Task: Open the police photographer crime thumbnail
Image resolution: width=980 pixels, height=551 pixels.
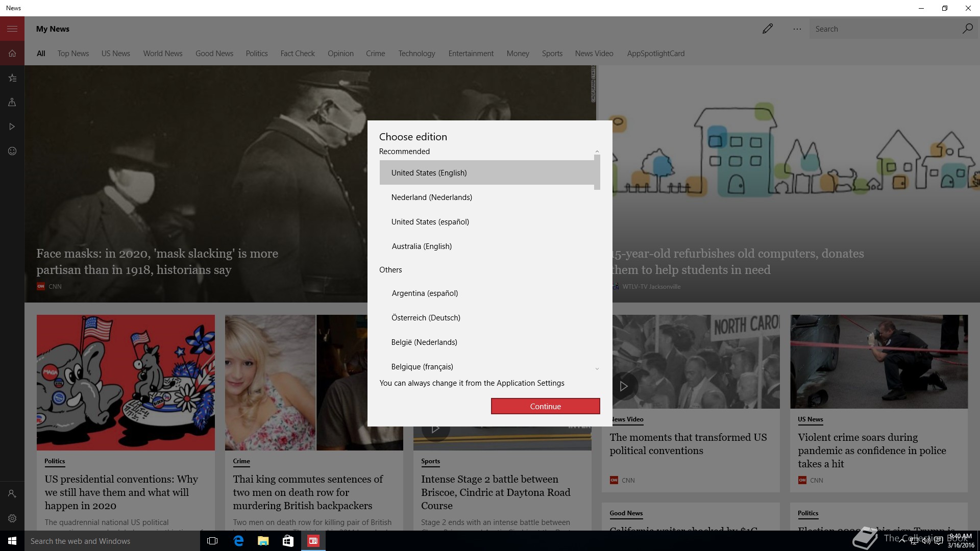Action: 879,361
